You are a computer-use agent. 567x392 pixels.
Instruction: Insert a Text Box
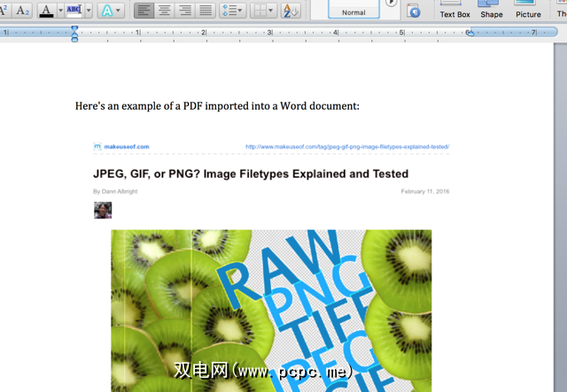pyautogui.click(x=454, y=10)
